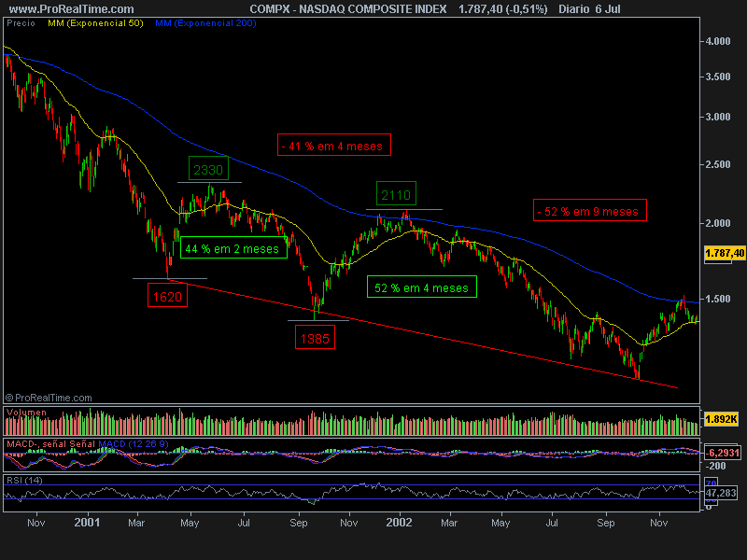
Task: Click the first Nov label on time axis
Action: (x=36, y=523)
